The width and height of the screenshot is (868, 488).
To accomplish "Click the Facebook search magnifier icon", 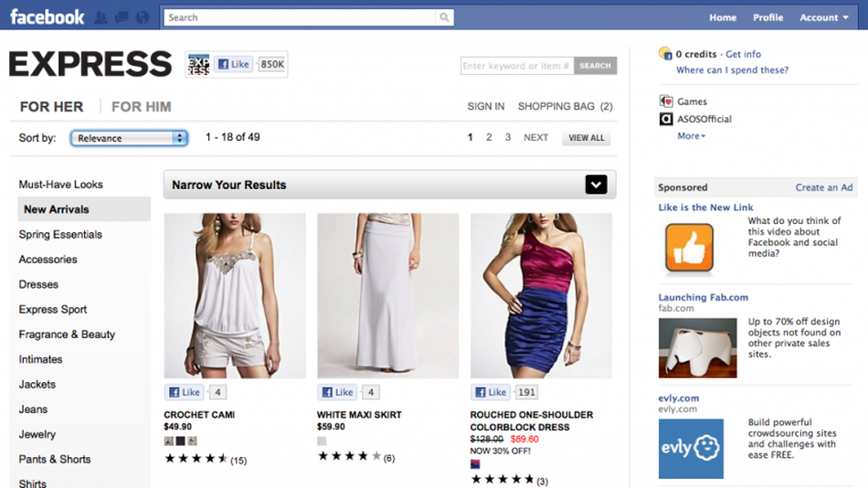I will 444,17.
